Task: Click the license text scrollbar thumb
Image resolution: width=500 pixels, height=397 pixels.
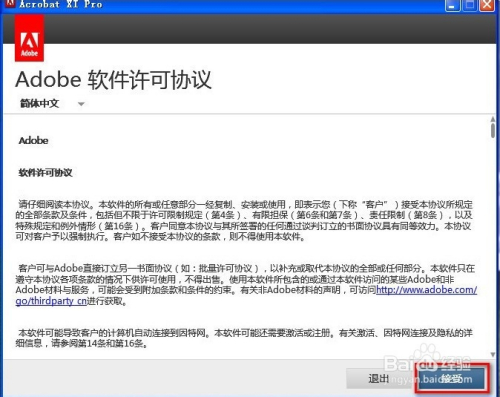Action: pos(493,131)
